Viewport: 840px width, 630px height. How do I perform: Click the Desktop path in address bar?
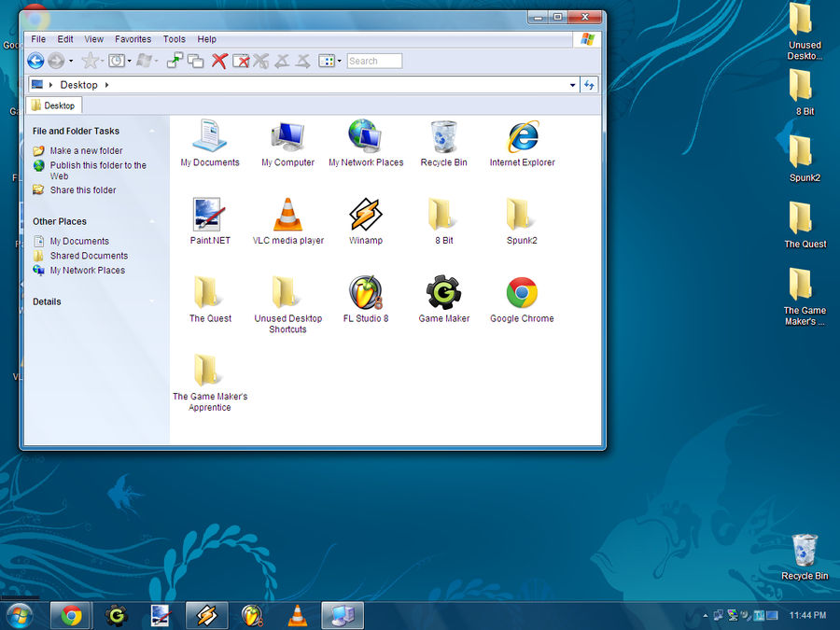click(78, 85)
